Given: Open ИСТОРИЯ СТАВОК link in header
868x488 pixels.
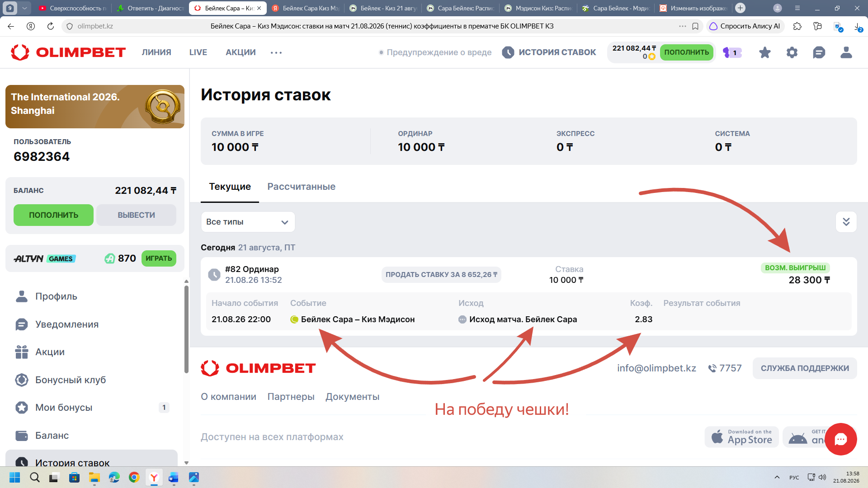Looking at the screenshot, I should click(x=557, y=52).
